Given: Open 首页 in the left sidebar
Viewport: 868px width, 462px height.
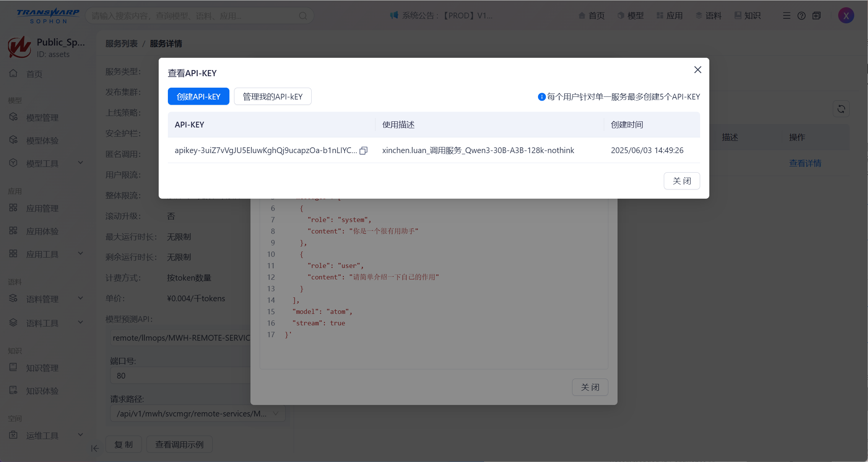Looking at the screenshot, I should tap(34, 74).
